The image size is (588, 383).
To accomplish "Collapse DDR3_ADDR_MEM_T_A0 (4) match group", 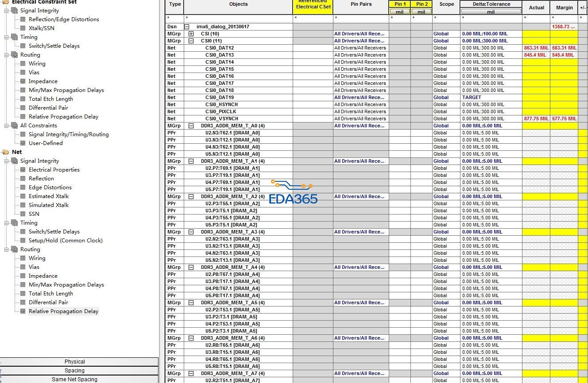I will coord(191,126).
